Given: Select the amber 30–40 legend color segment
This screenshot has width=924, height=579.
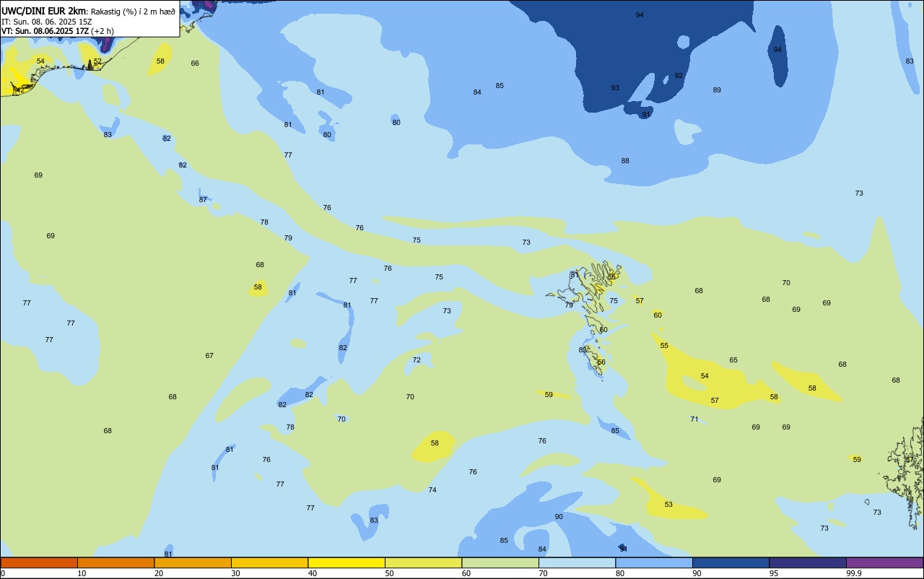Looking at the screenshot, I should 269,562.
